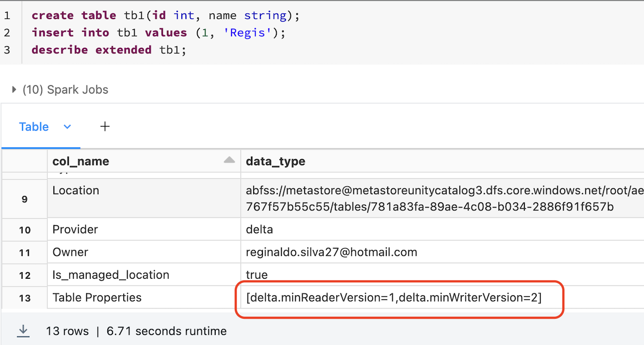Image resolution: width=644 pixels, height=345 pixels.
Task: Click the reginaldo.silva27@hotmail.com owner value
Action: click(x=332, y=252)
